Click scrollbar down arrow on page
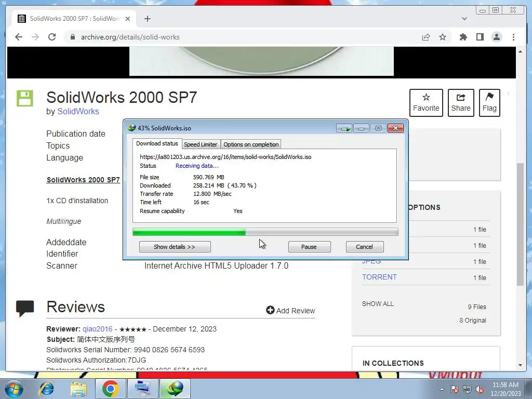532x399 pixels. point(520,365)
